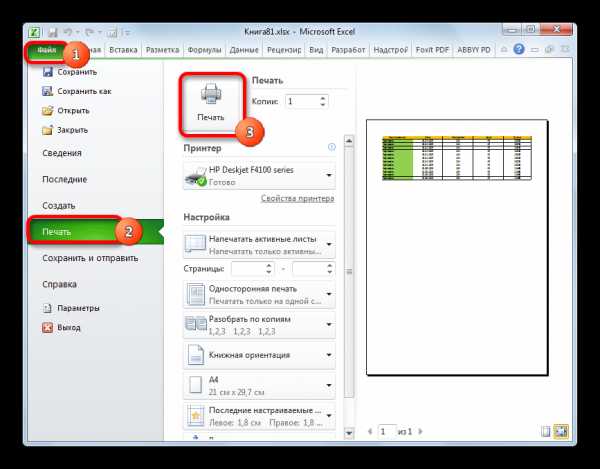Toggle show margins in print preview
Screen dimensions: 600x469
pyautogui.click(x=546, y=432)
